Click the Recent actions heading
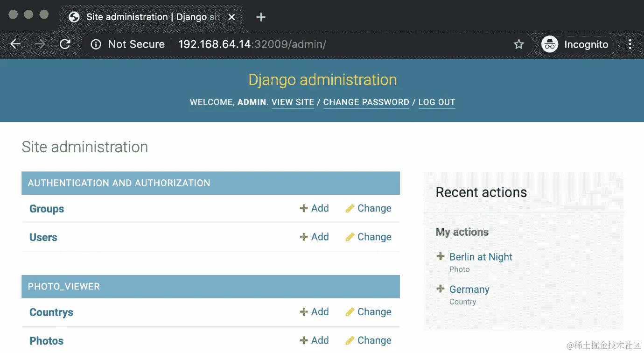The width and height of the screenshot is (644, 353). 481,192
